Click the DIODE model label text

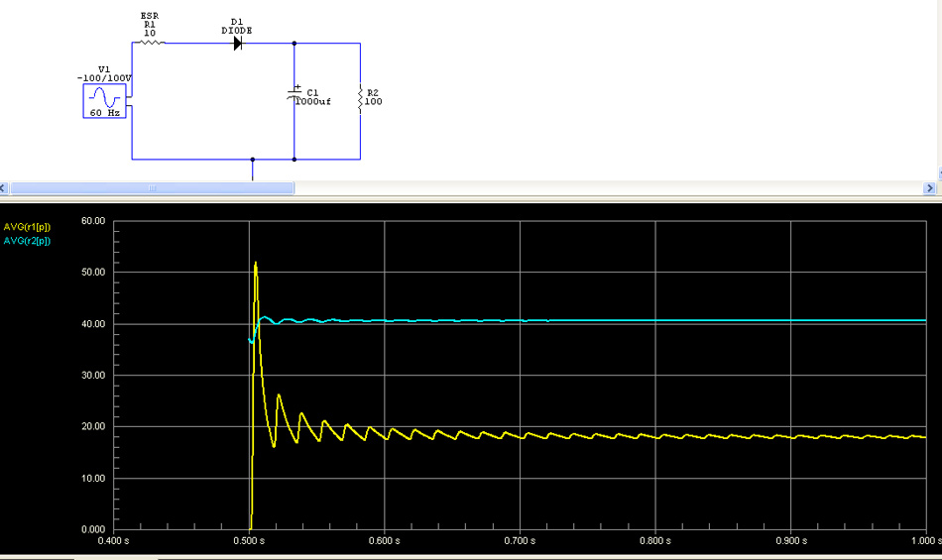(x=237, y=31)
